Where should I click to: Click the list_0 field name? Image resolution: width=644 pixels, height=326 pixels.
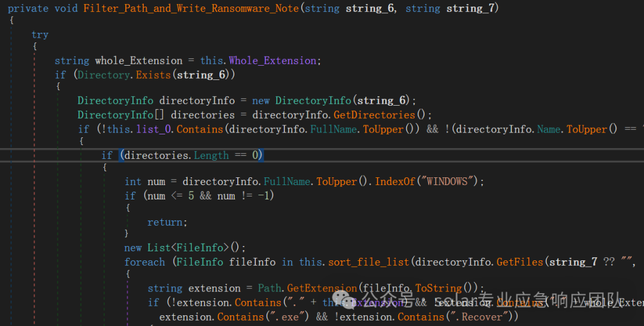[154, 130]
